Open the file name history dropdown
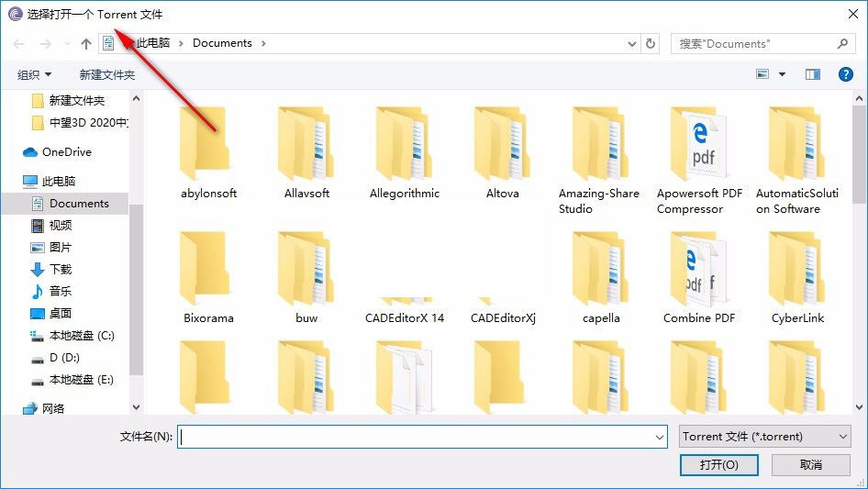This screenshot has height=489, width=868. pyautogui.click(x=660, y=437)
